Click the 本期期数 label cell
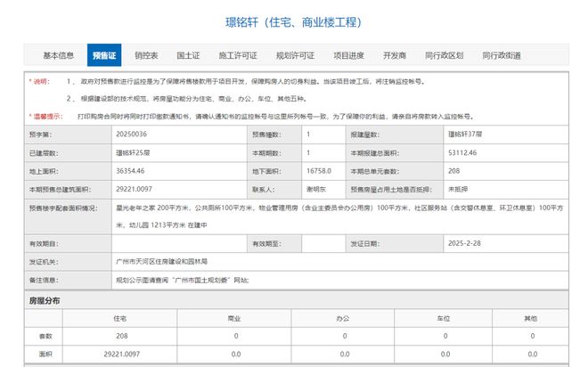This screenshot has height=367, width=588. 274,153
